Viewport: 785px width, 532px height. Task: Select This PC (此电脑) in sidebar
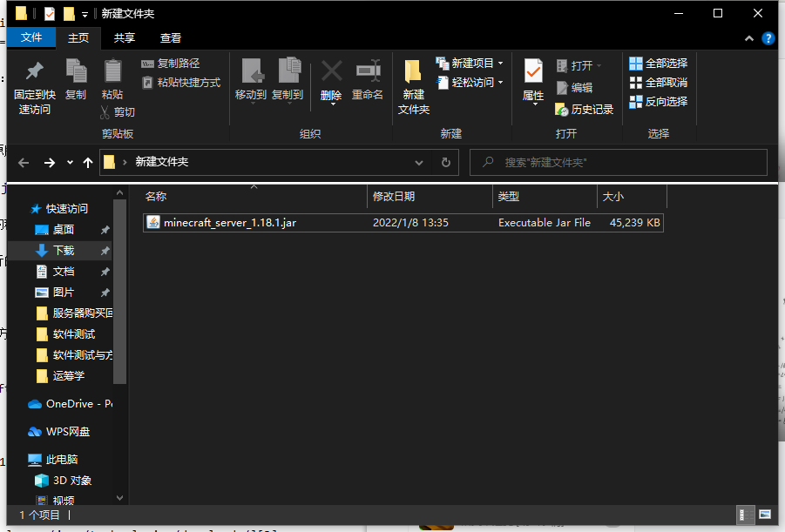tap(53, 460)
